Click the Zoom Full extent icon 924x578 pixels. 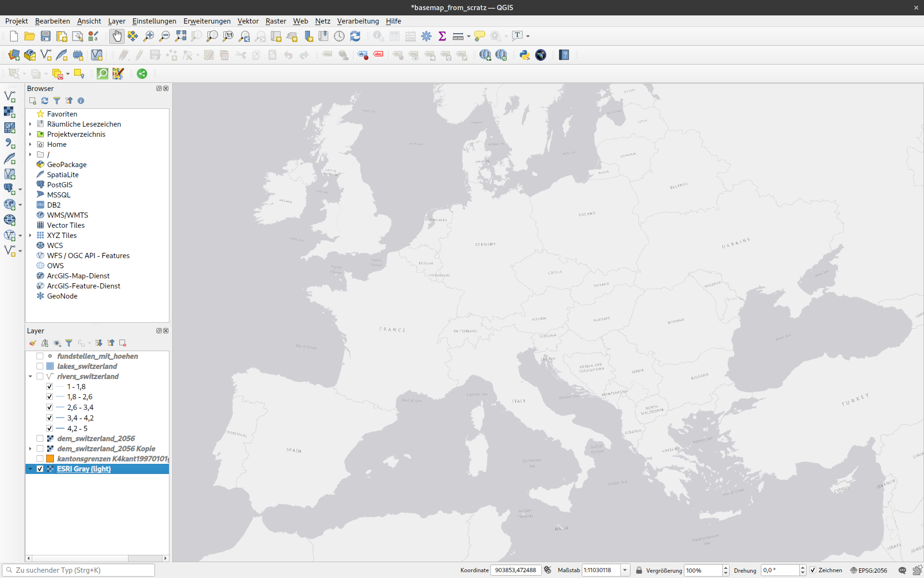[180, 36]
